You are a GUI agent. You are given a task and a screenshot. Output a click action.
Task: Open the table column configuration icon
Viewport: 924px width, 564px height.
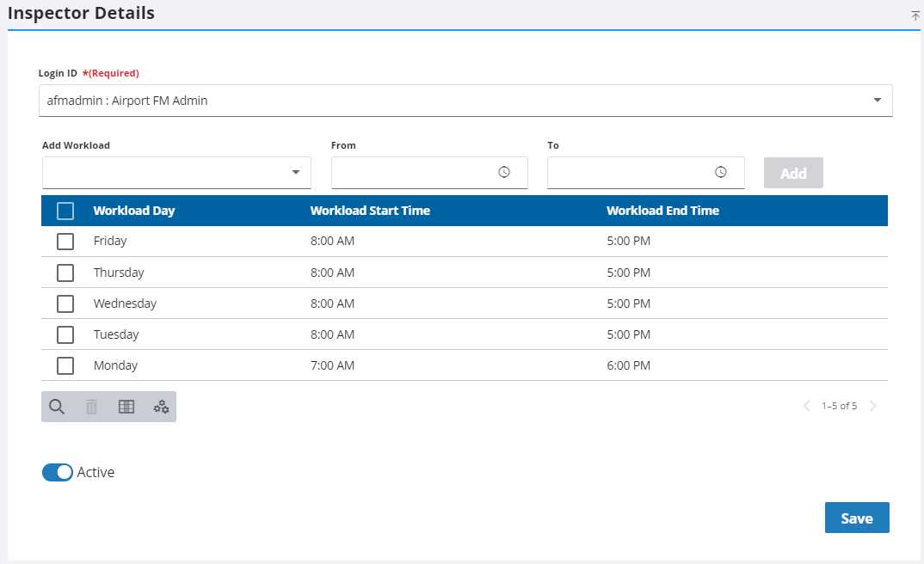126,406
